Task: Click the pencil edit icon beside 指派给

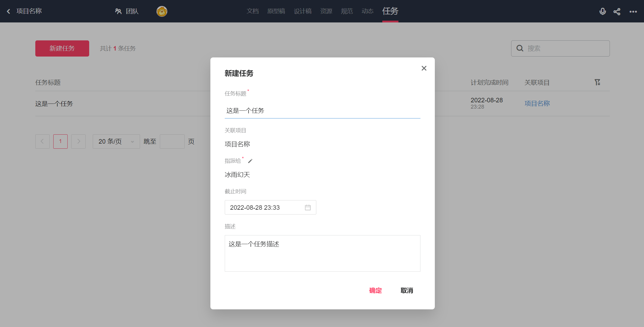Action: [x=250, y=161]
